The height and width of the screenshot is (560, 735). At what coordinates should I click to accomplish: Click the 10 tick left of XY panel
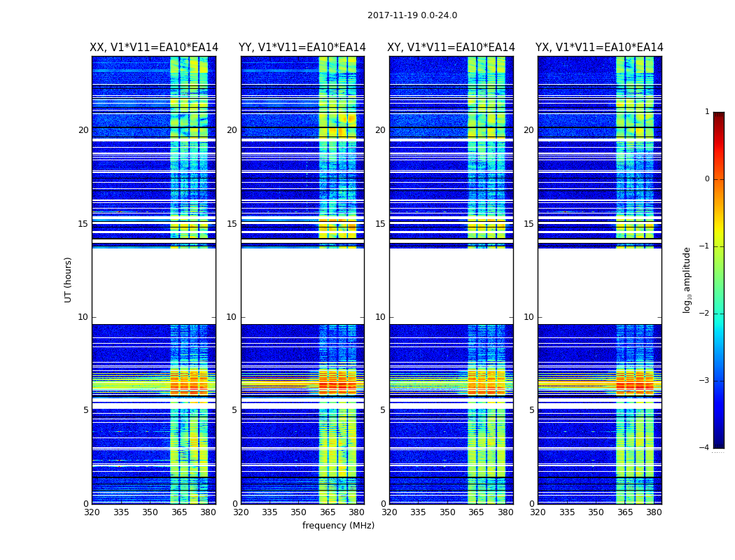(x=380, y=317)
